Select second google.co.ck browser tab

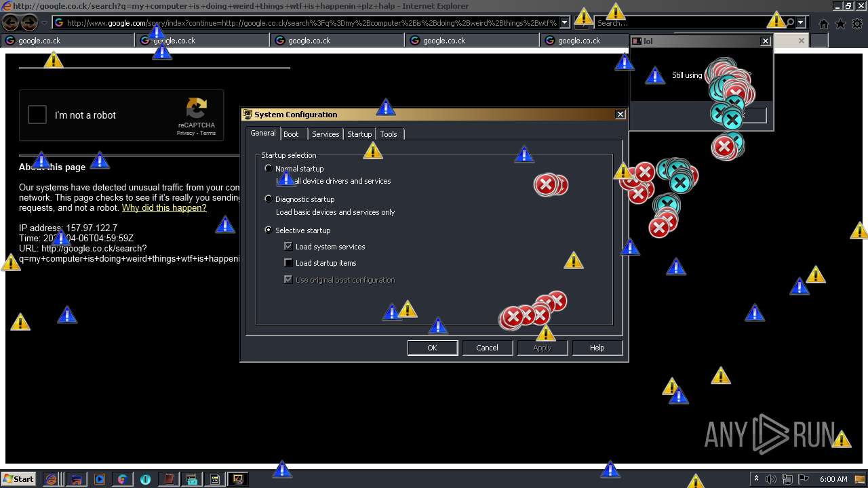tap(203, 41)
